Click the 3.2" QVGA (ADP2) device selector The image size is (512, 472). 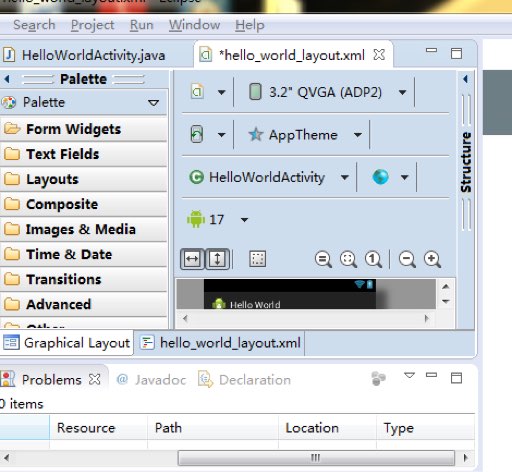point(315,92)
